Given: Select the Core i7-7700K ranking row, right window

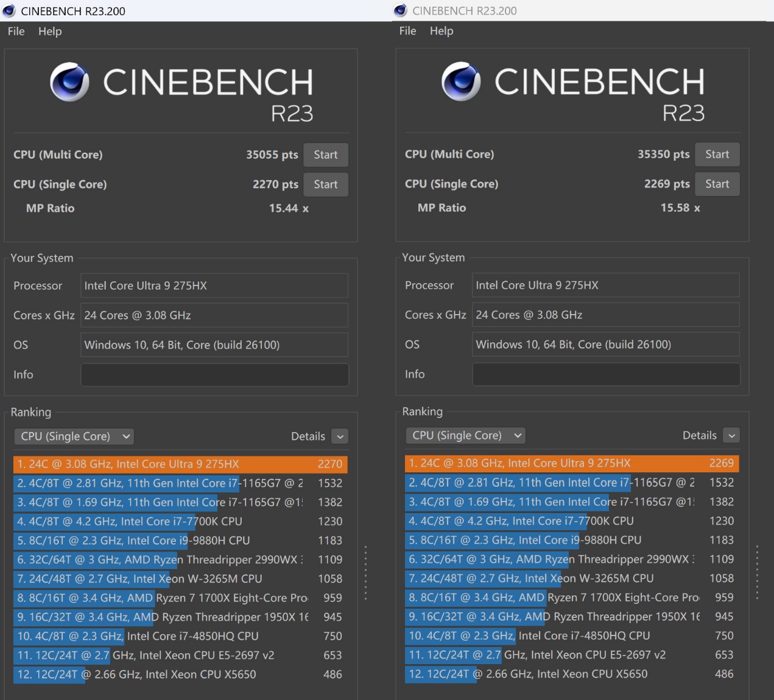Looking at the screenshot, I should click(x=572, y=521).
